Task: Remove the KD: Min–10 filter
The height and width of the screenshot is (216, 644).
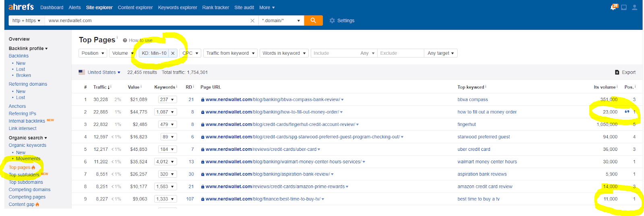Action: click(173, 53)
